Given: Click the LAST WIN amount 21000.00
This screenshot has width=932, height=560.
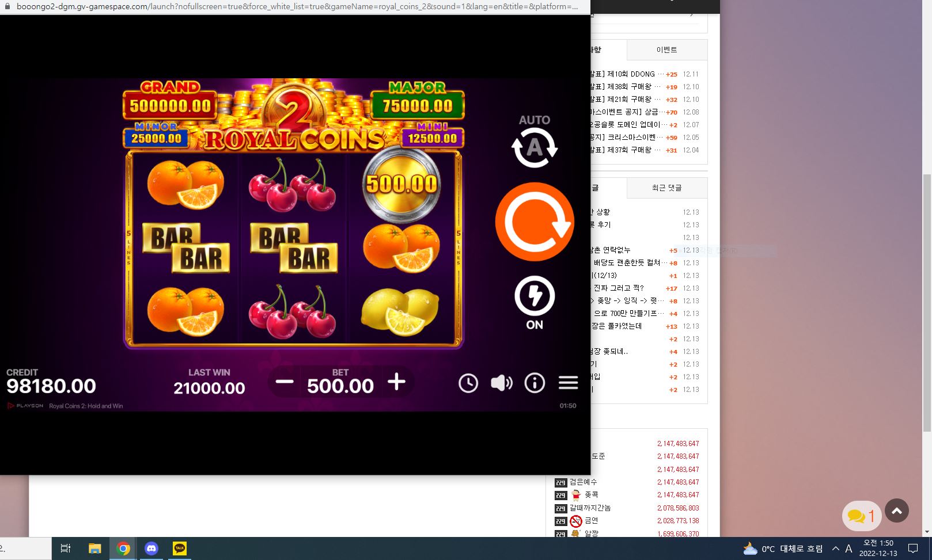Looking at the screenshot, I should (x=209, y=388).
